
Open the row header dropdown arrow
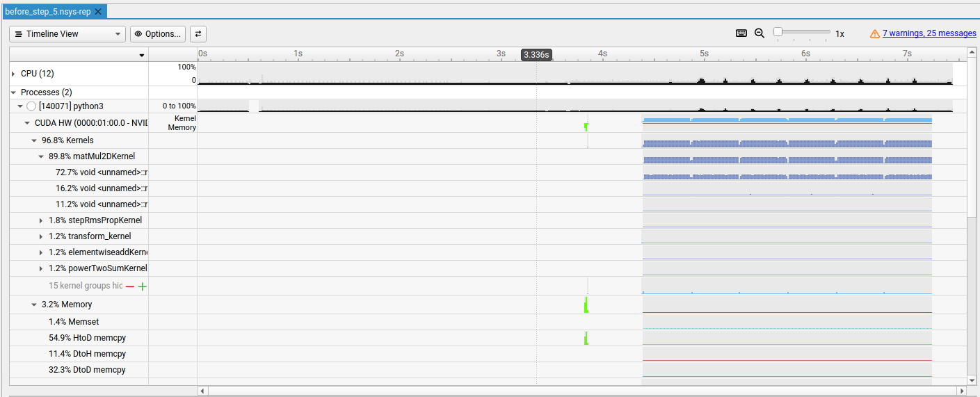coord(142,55)
